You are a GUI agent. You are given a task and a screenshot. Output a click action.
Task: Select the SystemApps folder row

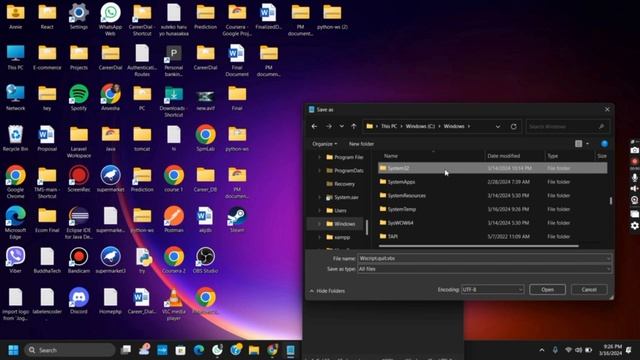tap(493, 182)
